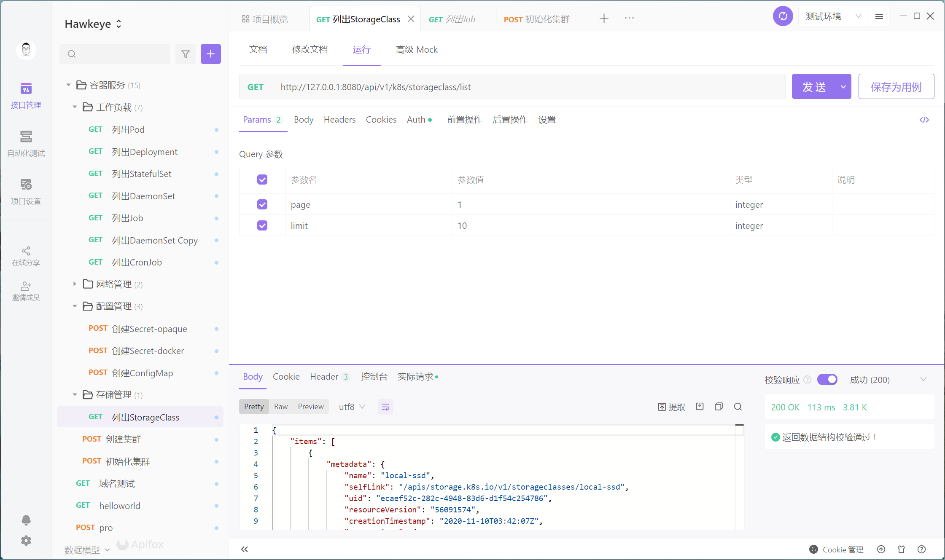Open the 测试环境 environment dropdown

833,16
